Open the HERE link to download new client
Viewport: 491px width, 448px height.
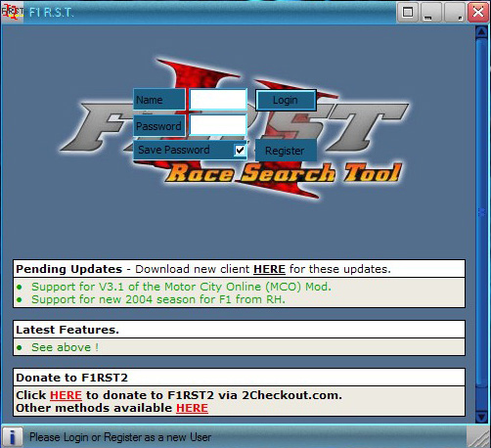tap(269, 269)
